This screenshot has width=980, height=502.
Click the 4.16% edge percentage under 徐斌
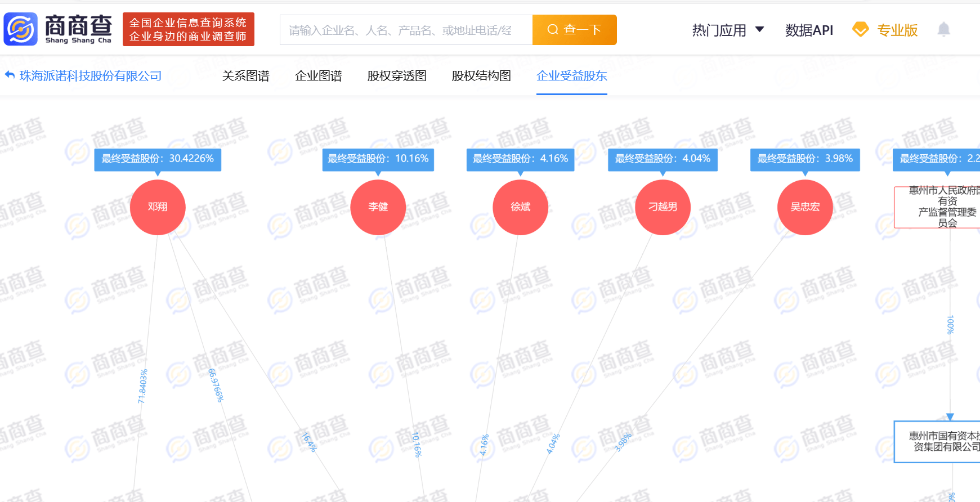484,445
